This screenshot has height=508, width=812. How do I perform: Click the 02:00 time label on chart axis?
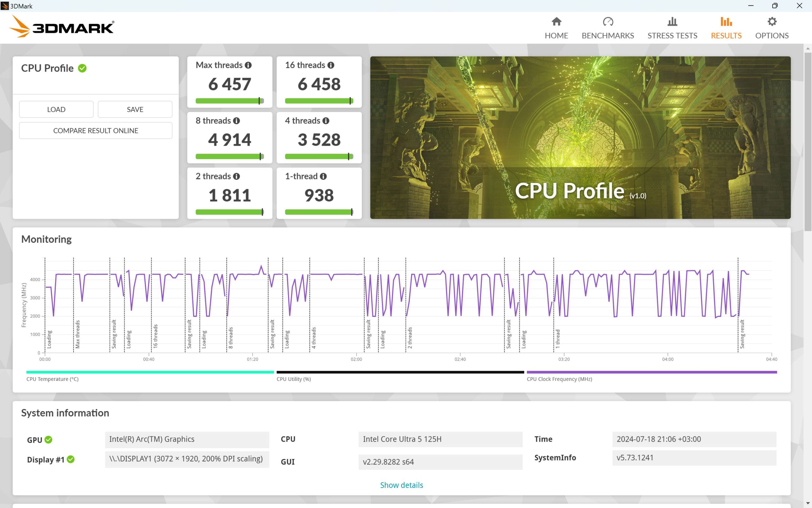356,359
